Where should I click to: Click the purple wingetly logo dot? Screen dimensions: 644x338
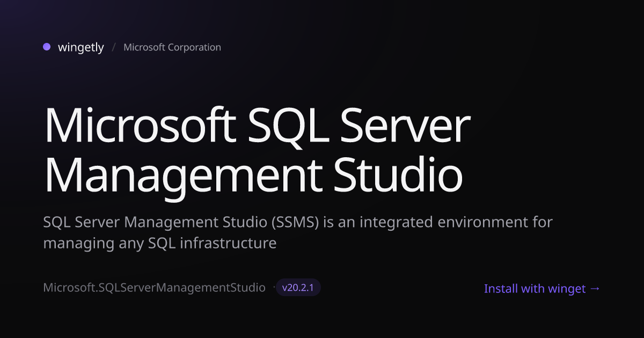tap(47, 47)
